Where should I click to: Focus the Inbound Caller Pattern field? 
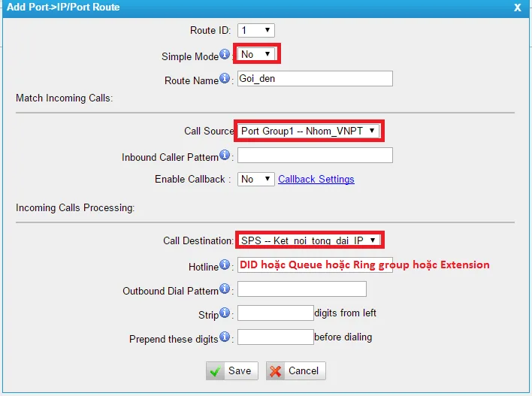coord(315,156)
